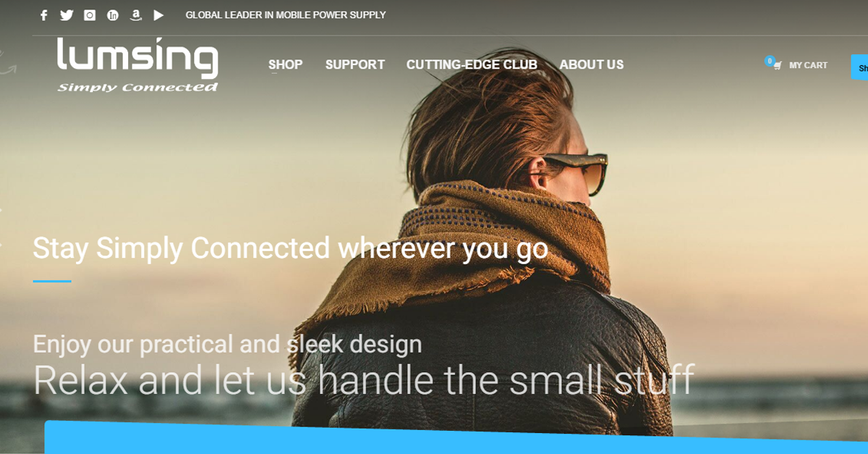Click the LinkedIn circle icon
The height and width of the screenshot is (454, 868).
(113, 15)
